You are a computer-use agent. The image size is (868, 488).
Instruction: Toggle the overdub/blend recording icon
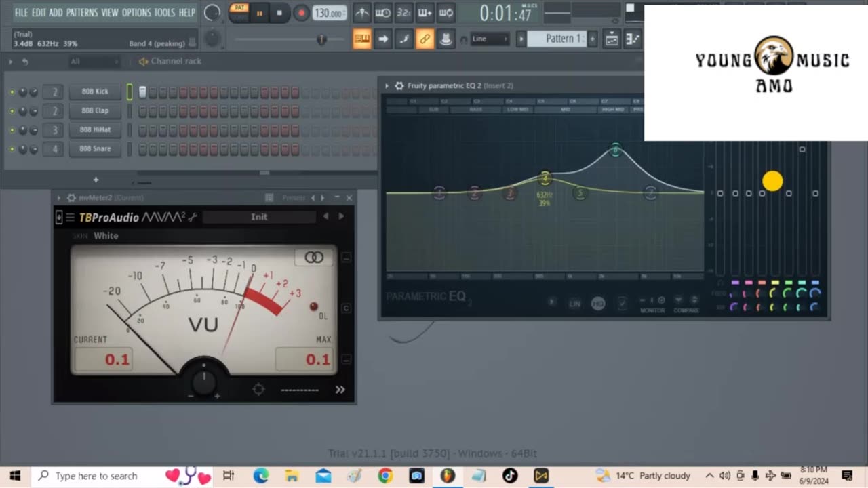425,12
